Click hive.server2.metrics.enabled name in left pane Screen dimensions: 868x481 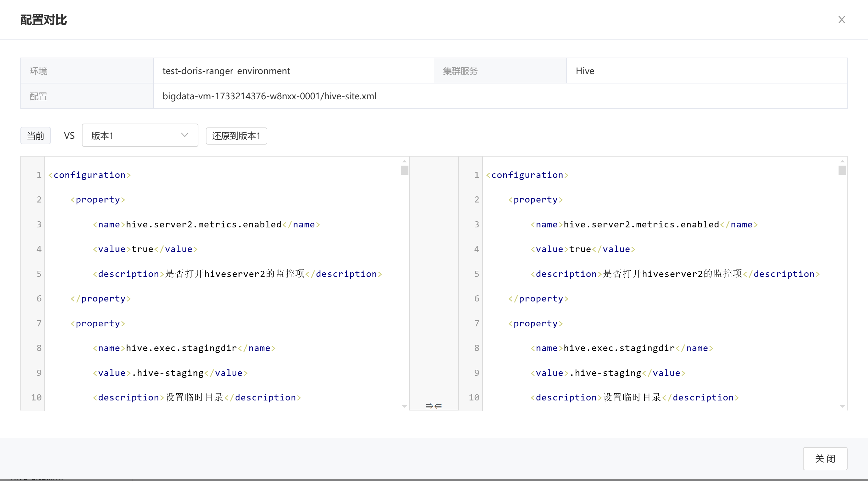click(x=204, y=224)
